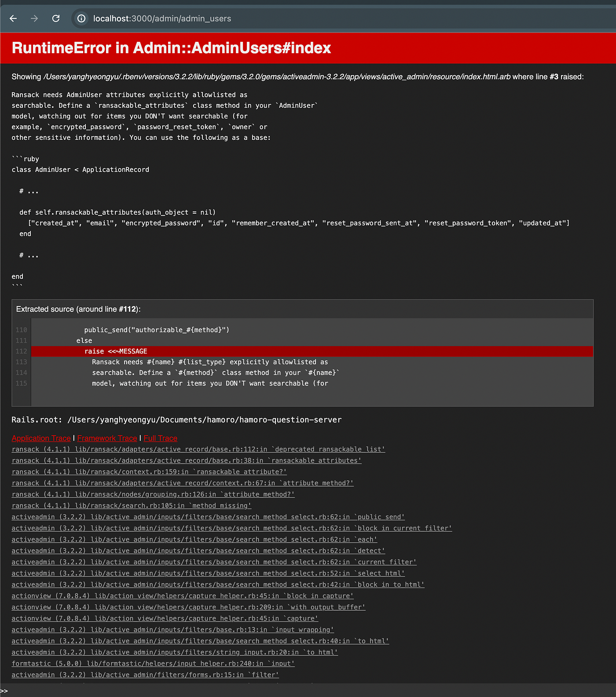
Task: Open trace line filters/forms.rb:15 filter
Action: click(145, 675)
